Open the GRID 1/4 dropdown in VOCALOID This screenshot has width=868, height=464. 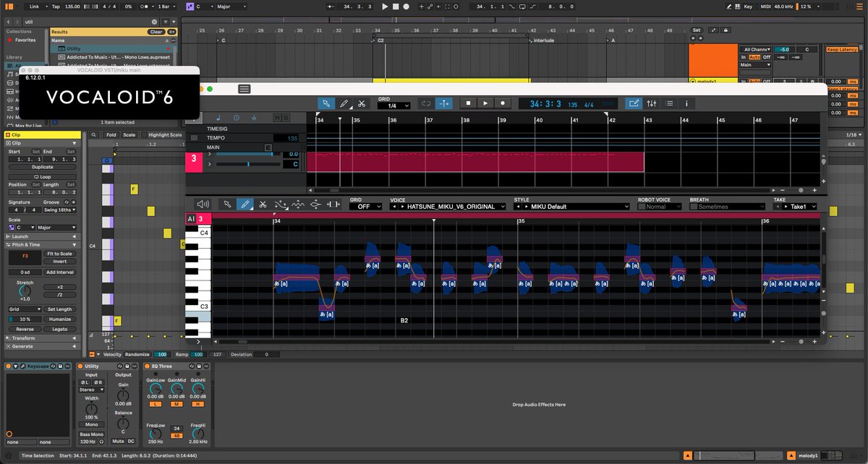point(393,106)
